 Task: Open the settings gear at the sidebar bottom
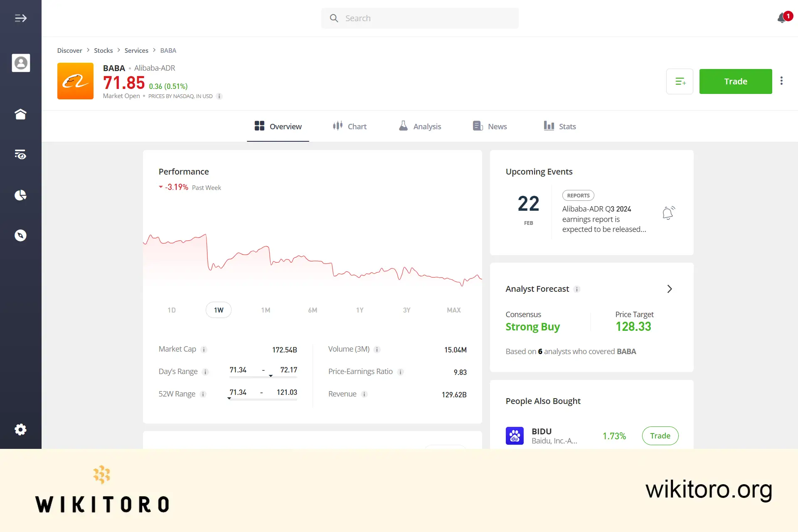point(21,429)
